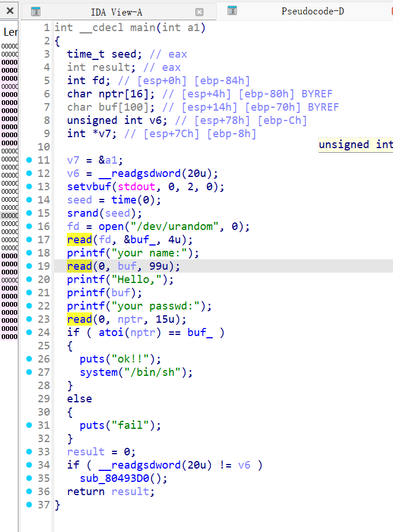Click the Pseudocode-D tab icon
393x532 pixels.
click(x=232, y=10)
